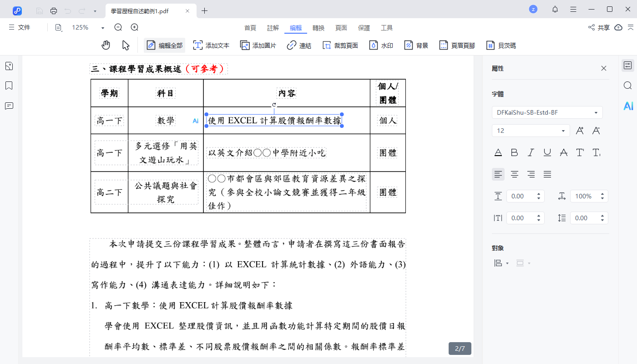This screenshot has width=637, height=364.
Task: Open the DFKaiShu font family dropdown
Action: (x=547, y=112)
